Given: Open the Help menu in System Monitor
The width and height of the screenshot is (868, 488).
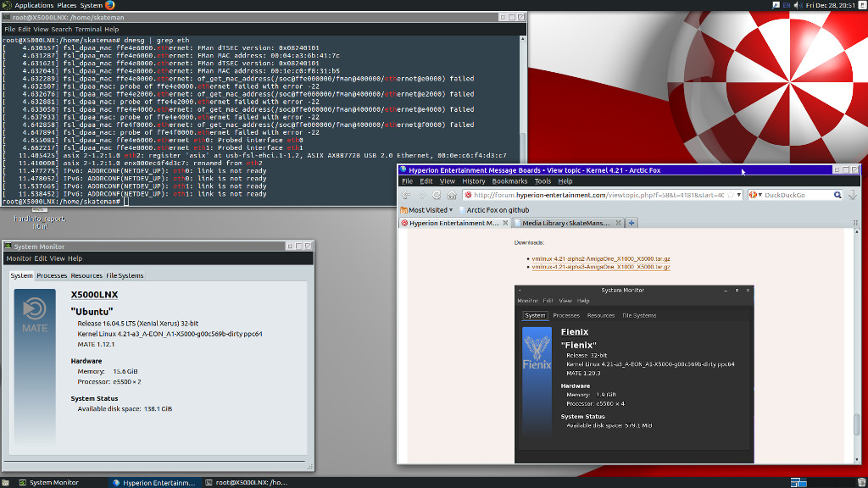Looking at the screenshot, I should tap(75, 258).
